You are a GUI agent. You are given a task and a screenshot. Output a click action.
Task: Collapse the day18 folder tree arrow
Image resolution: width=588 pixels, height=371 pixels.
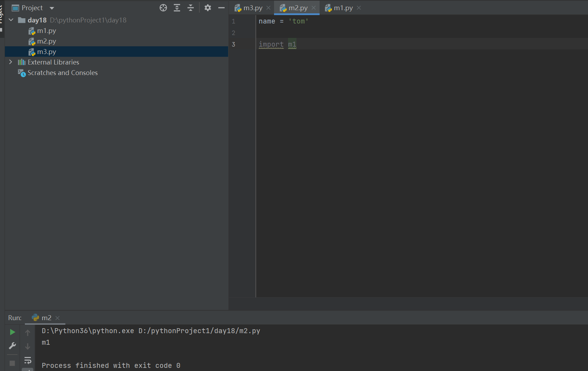[11, 20]
